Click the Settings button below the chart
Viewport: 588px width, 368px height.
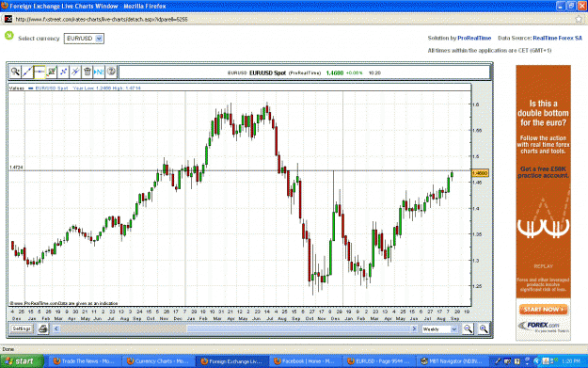coord(22,329)
